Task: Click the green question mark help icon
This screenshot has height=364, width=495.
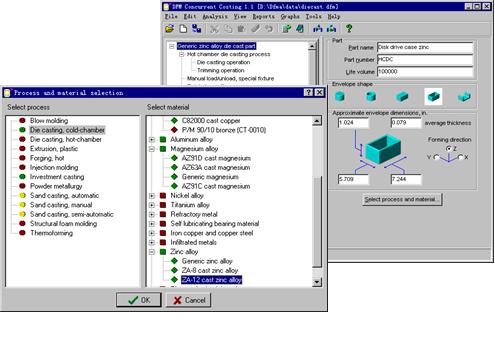Action: 349,29
